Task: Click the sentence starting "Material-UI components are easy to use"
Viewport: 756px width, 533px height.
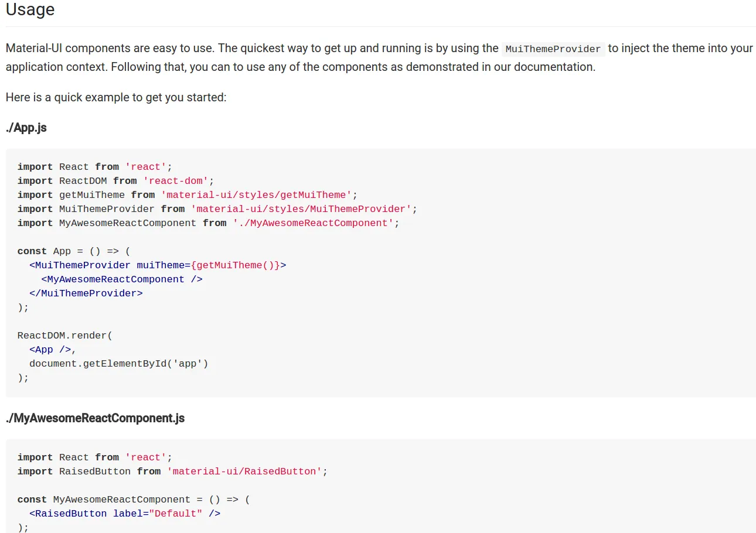Action: tap(110, 49)
